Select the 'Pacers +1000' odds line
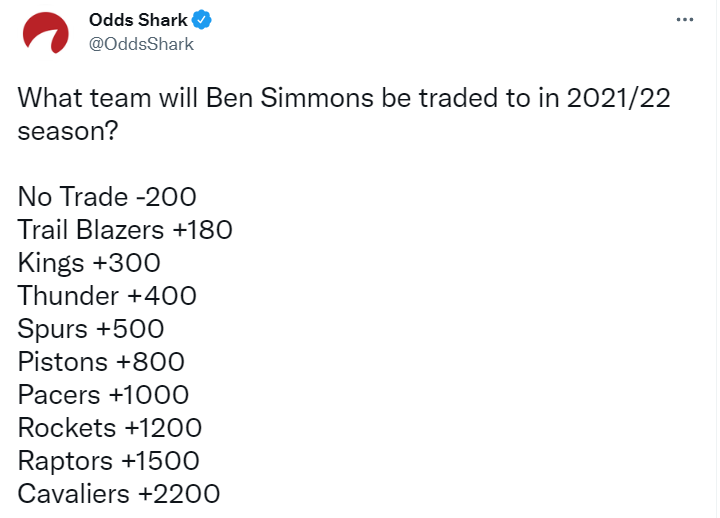Screen dimensions: 720x518 (x=103, y=395)
